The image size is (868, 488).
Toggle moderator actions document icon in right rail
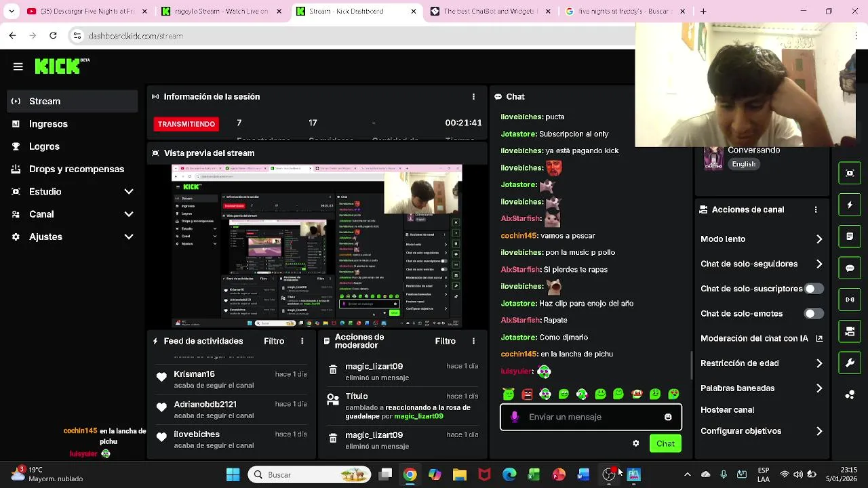pos(850,237)
